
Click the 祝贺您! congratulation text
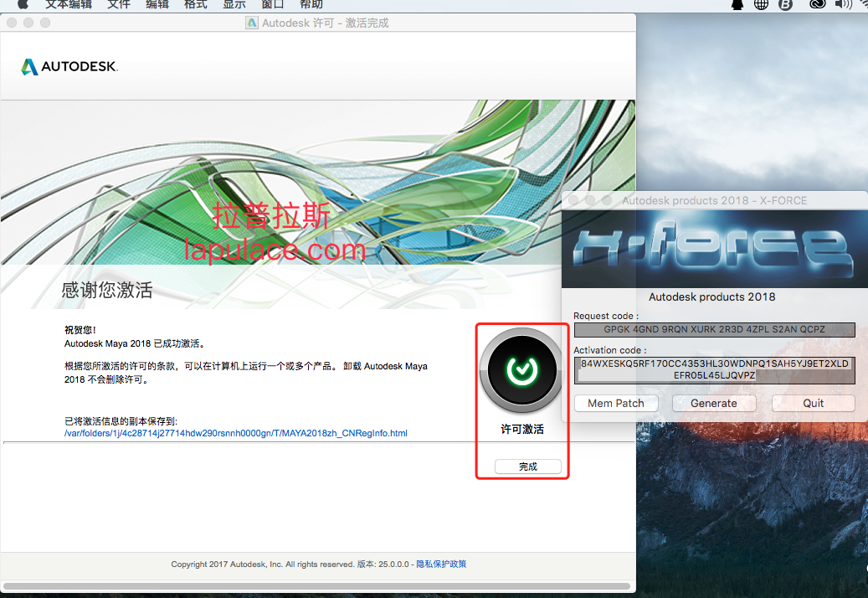pyautogui.click(x=80, y=330)
